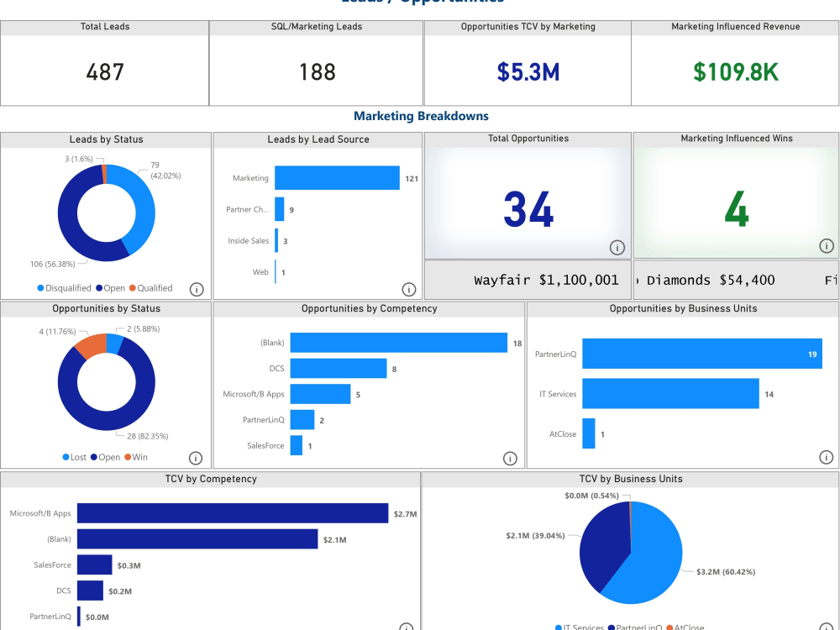
Task: Toggle the Win legend in Opportunities by Status
Action: (x=139, y=457)
